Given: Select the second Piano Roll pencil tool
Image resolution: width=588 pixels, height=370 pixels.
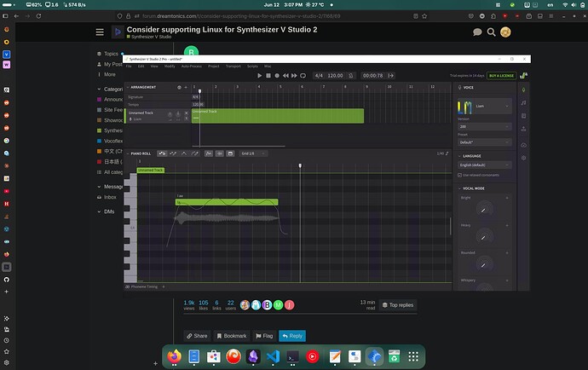Looking at the screenshot, I should pyautogui.click(x=173, y=153).
